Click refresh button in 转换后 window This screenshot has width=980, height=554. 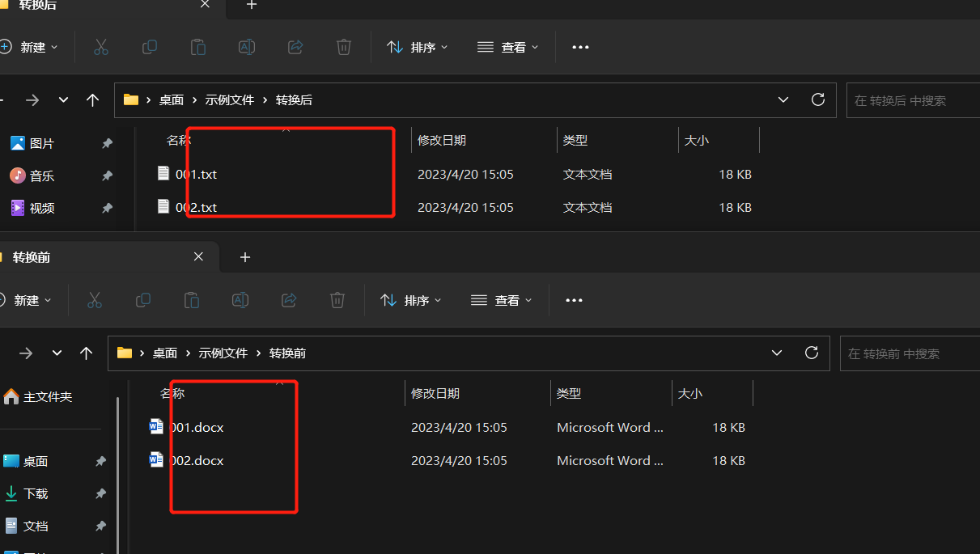818,99
